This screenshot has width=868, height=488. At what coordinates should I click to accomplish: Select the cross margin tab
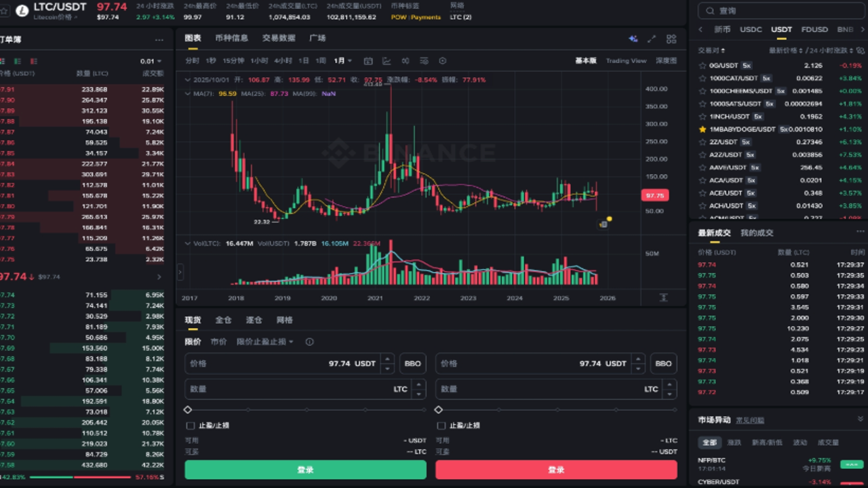[224, 320]
